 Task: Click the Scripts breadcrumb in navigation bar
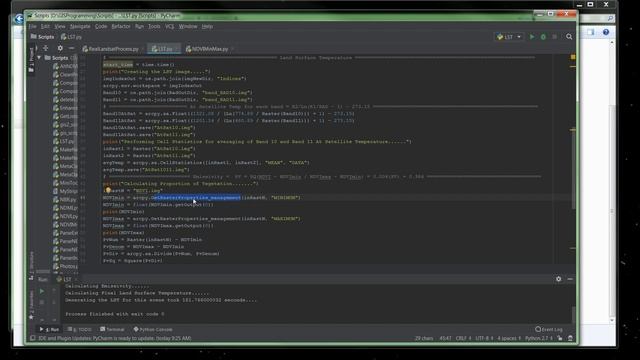click(42, 37)
